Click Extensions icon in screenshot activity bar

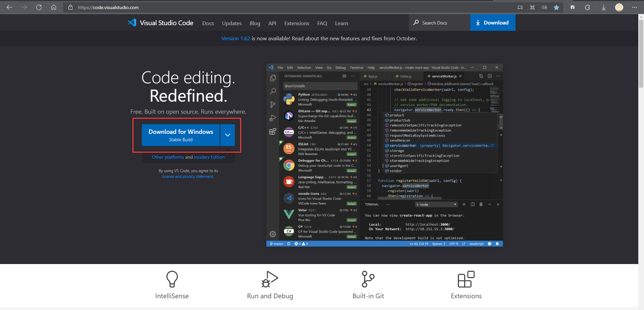click(273, 132)
